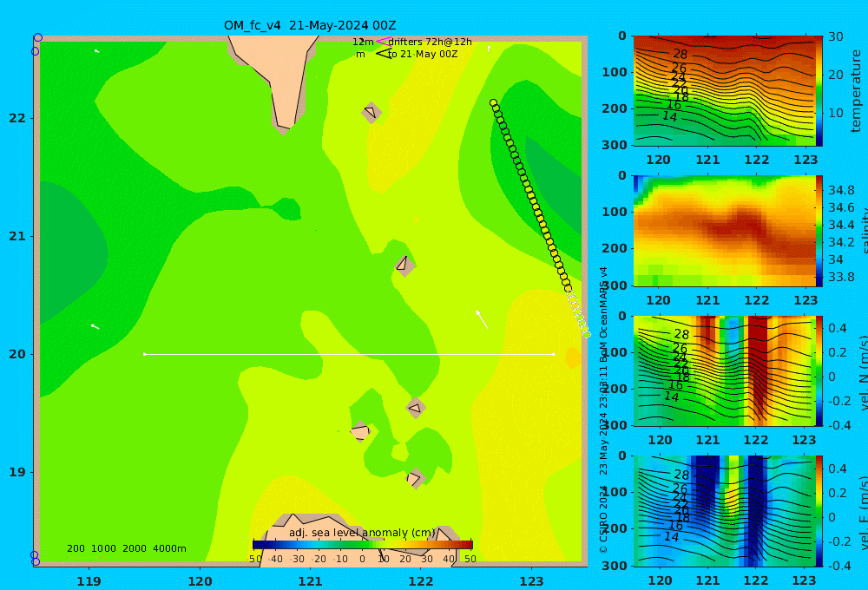868x590 pixels.
Task: Click the island marker near 121.9E 19.5N
Action: (415, 409)
